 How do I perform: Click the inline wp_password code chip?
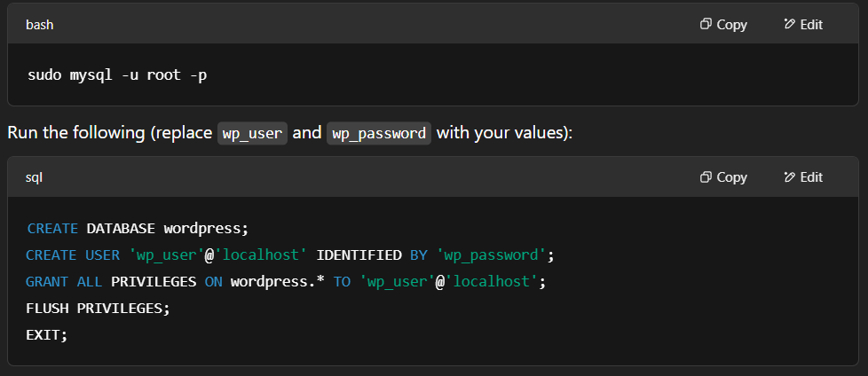point(379,133)
